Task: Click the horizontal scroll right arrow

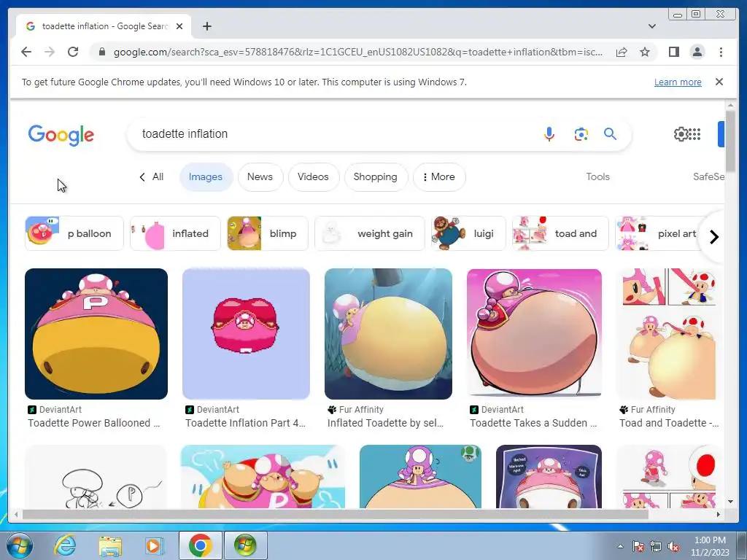Action: (719, 514)
